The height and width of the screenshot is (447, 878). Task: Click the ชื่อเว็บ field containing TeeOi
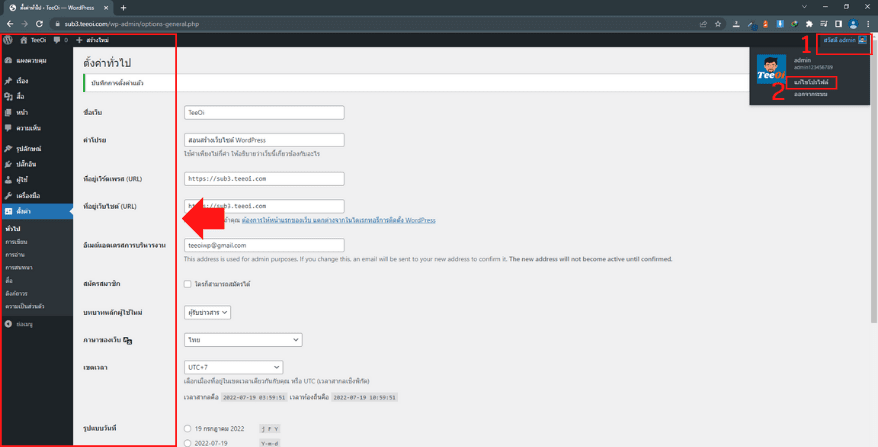(264, 112)
